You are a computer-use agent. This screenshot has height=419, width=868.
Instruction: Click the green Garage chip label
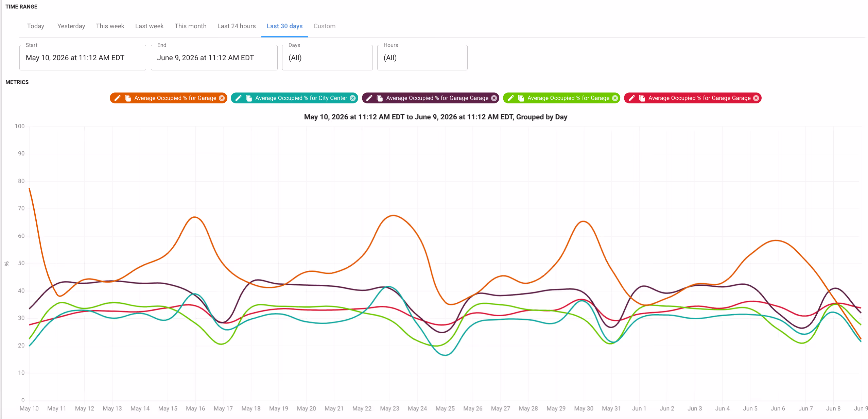pyautogui.click(x=568, y=98)
